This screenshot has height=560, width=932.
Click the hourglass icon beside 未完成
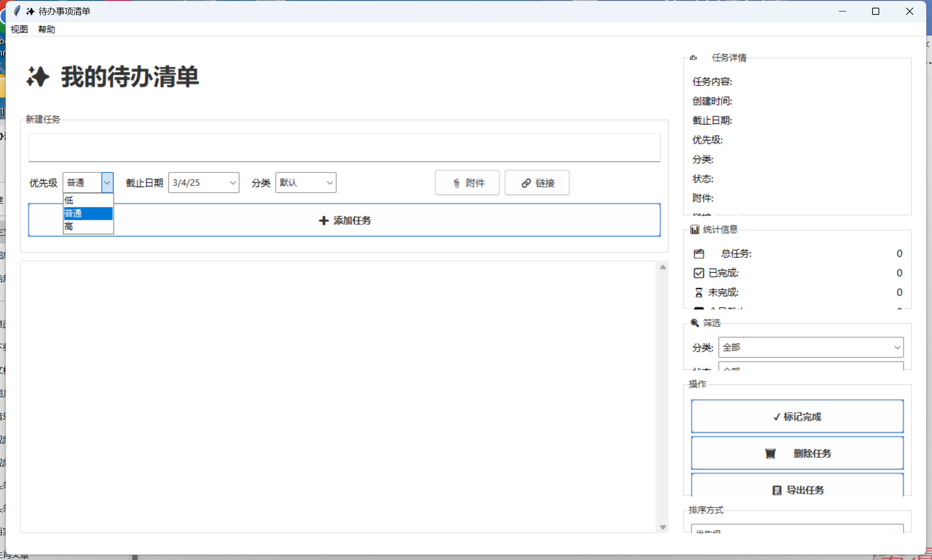[x=699, y=292]
